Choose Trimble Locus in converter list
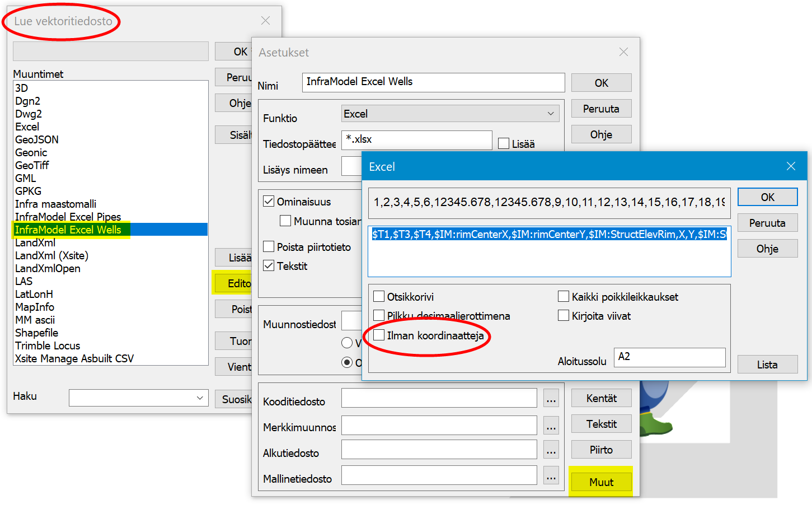Image resolution: width=812 pixels, height=509 pixels. 48,345
